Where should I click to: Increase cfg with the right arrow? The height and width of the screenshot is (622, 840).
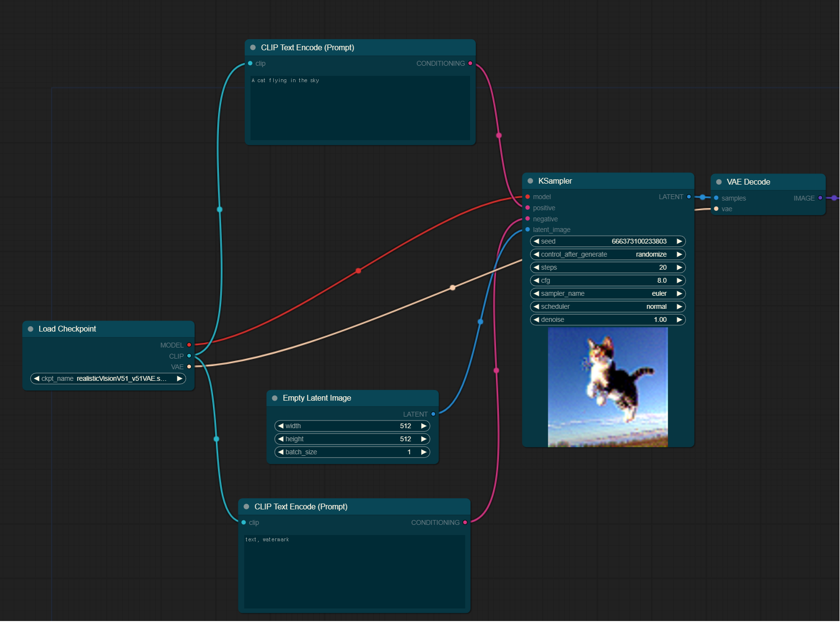click(x=679, y=280)
